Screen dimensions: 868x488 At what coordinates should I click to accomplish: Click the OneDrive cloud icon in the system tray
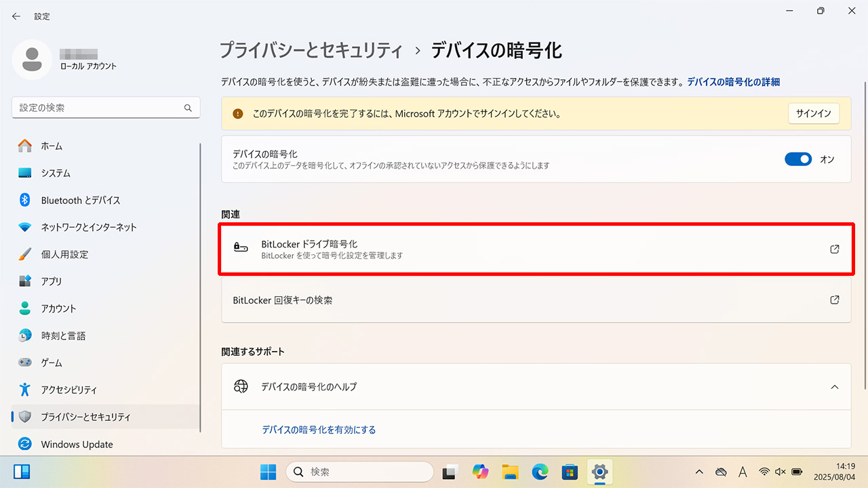[722, 472]
